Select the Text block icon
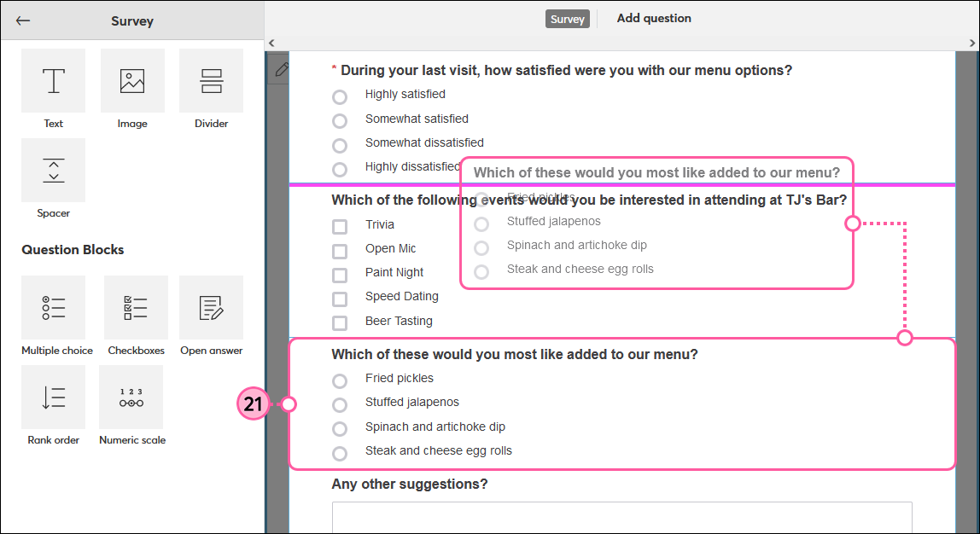Screen dimensions: 980x534 (53, 80)
